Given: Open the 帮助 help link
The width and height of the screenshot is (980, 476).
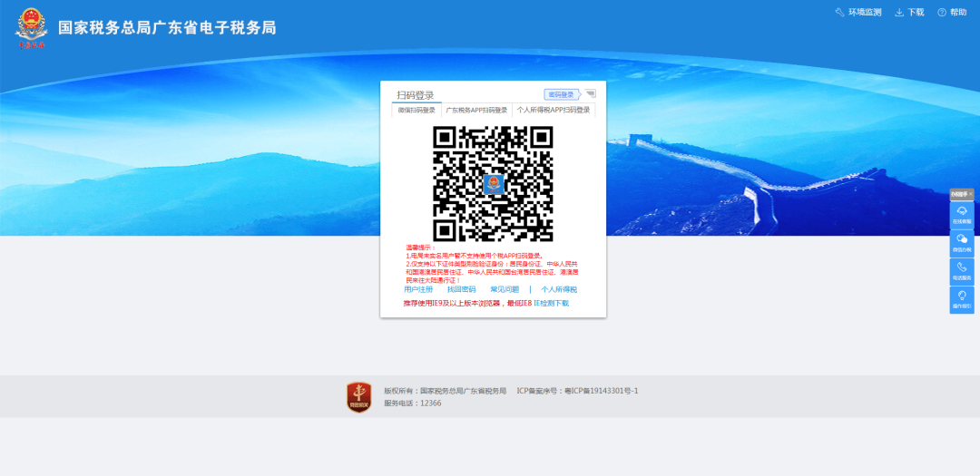Looking at the screenshot, I should pyautogui.click(x=952, y=13).
